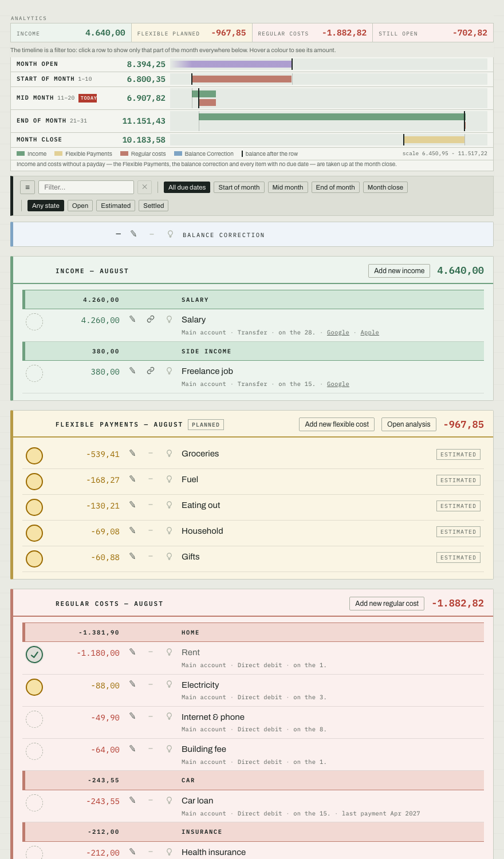504x859 pixels.
Task: Collapse the INSURANCE group header
Action: pos(253,832)
